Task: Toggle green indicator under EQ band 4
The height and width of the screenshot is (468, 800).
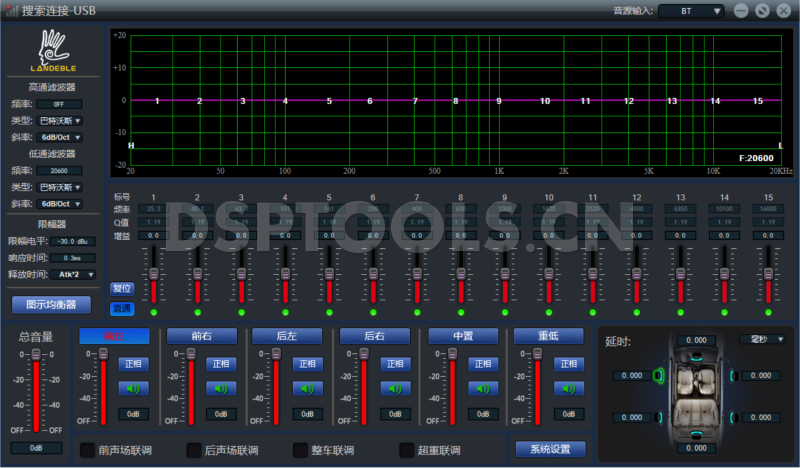Action: point(285,312)
